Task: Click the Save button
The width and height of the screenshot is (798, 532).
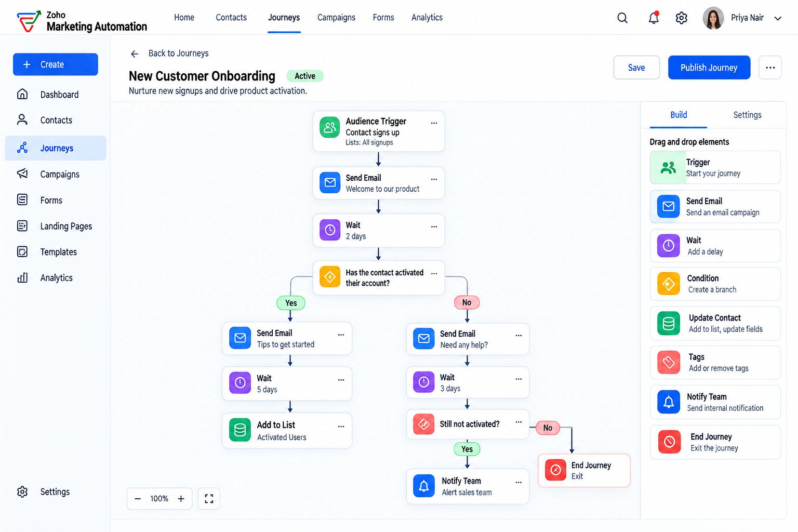Action: [636, 68]
